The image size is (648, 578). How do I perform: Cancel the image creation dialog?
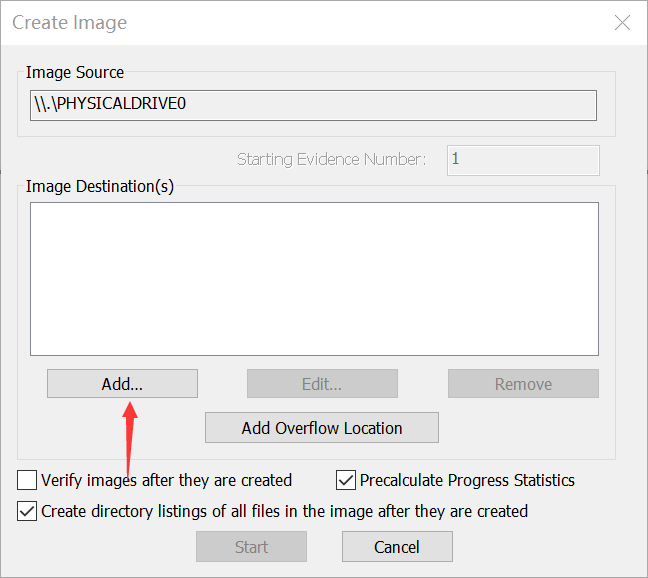pyautogui.click(x=397, y=547)
